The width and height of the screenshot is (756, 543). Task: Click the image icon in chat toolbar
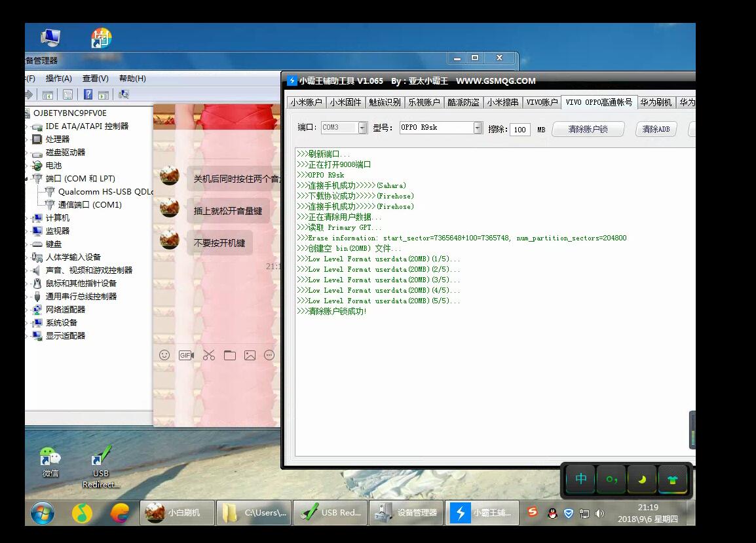pos(250,356)
